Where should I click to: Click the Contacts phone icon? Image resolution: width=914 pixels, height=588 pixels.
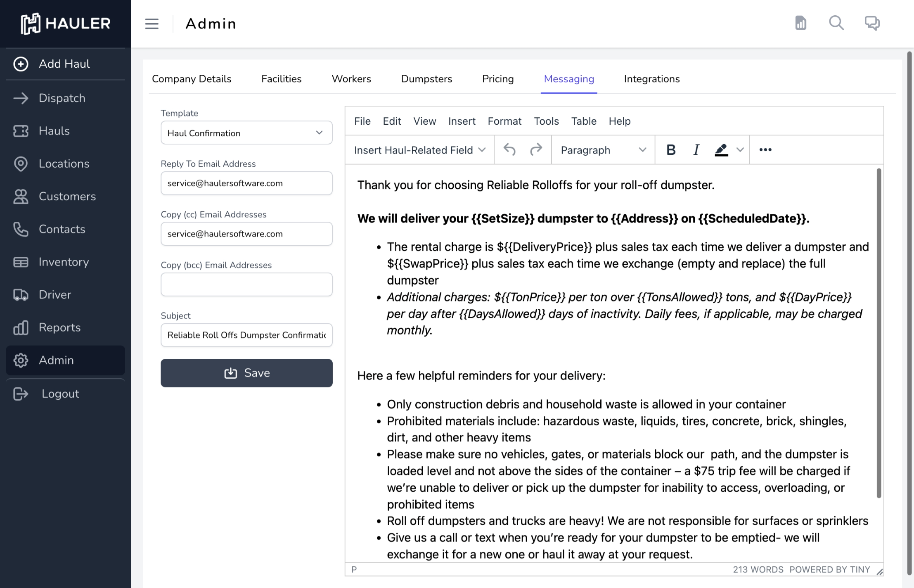point(21,229)
